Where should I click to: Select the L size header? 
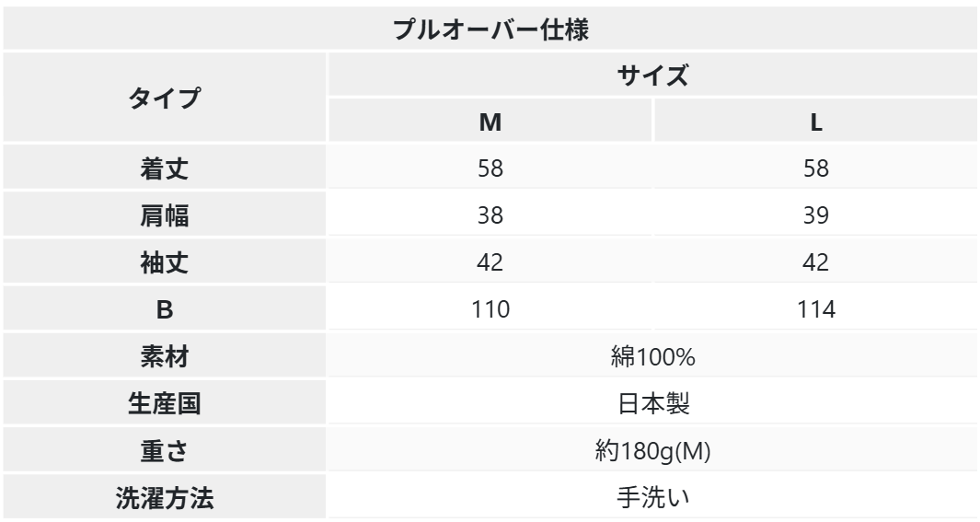(815, 122)
